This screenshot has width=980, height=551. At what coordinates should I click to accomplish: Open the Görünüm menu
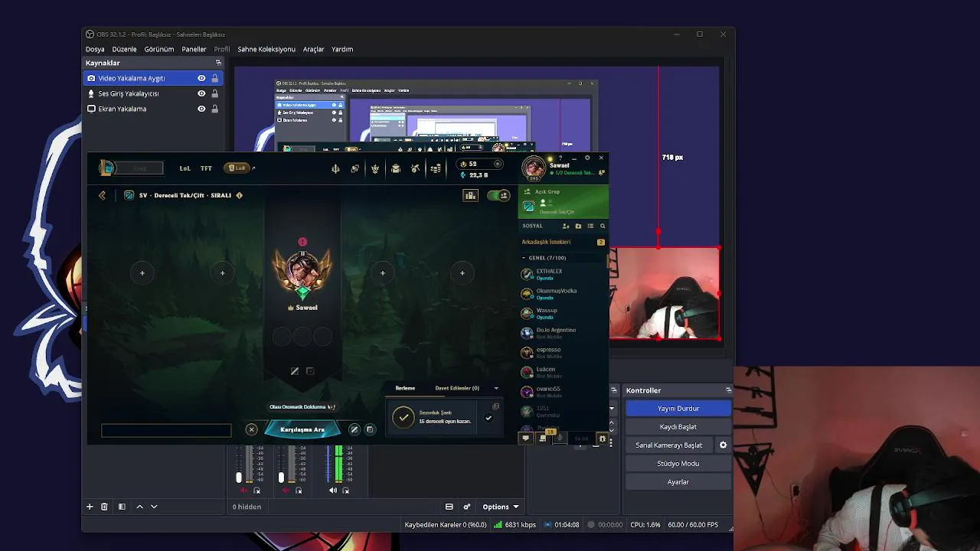pyautogui.click(x=159, y=49)
